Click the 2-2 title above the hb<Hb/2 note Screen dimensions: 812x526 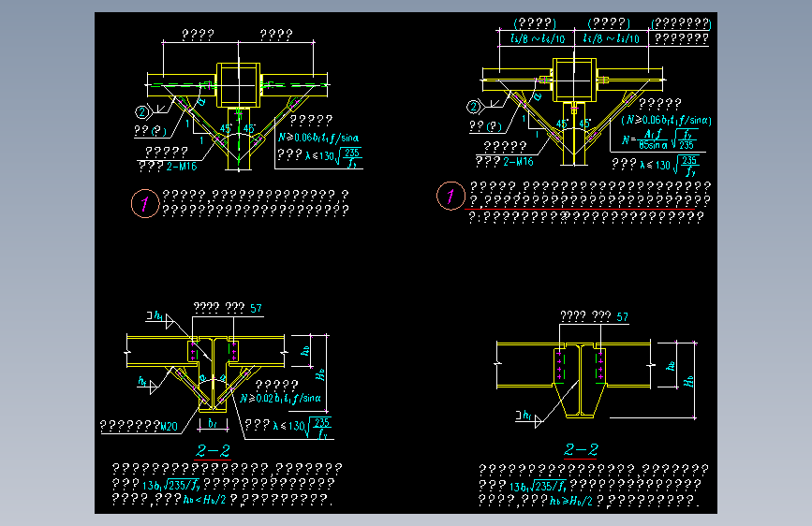coord(213,450)
